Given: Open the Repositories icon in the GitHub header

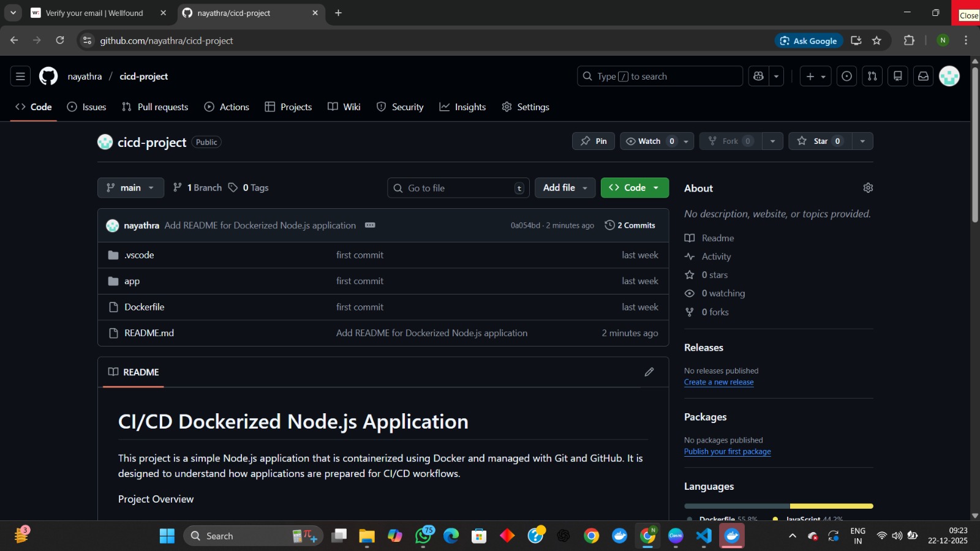Looking at the screenshot, I should [898, 77].
